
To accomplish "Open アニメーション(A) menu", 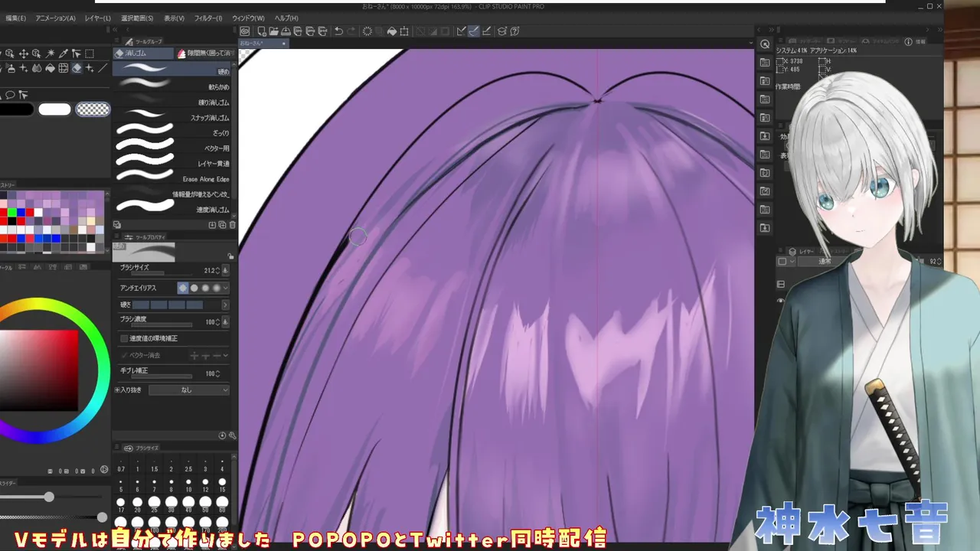I will point(55,18).
